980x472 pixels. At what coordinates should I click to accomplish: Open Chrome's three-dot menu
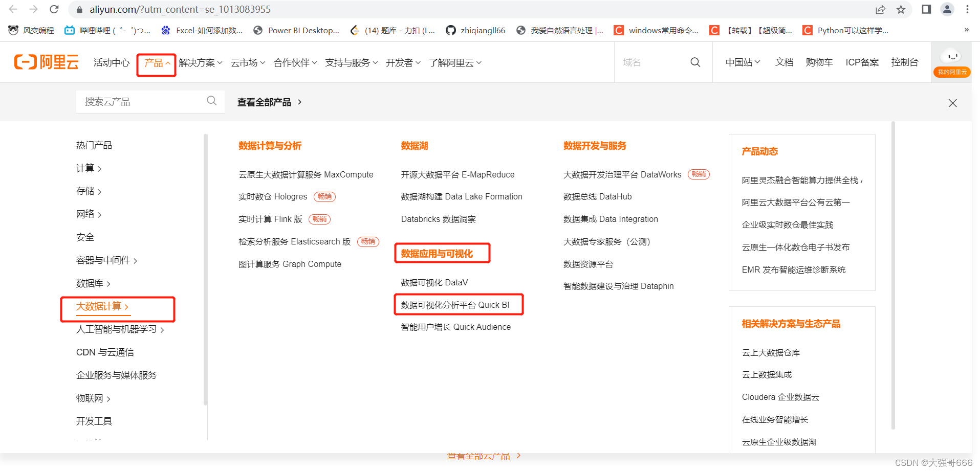pyautogui.click(x=967, y=9)
